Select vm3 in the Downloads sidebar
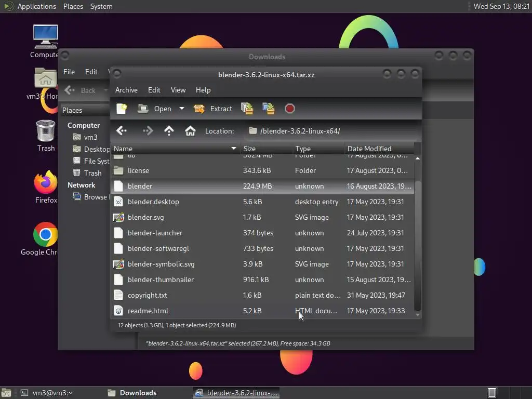Viewport: 532px width, 399px height. point(85,137)
